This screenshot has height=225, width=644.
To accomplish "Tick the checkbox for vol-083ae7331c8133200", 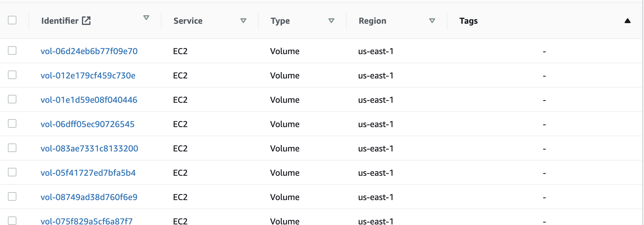I will pyautogui.click(x=12, y=148).
